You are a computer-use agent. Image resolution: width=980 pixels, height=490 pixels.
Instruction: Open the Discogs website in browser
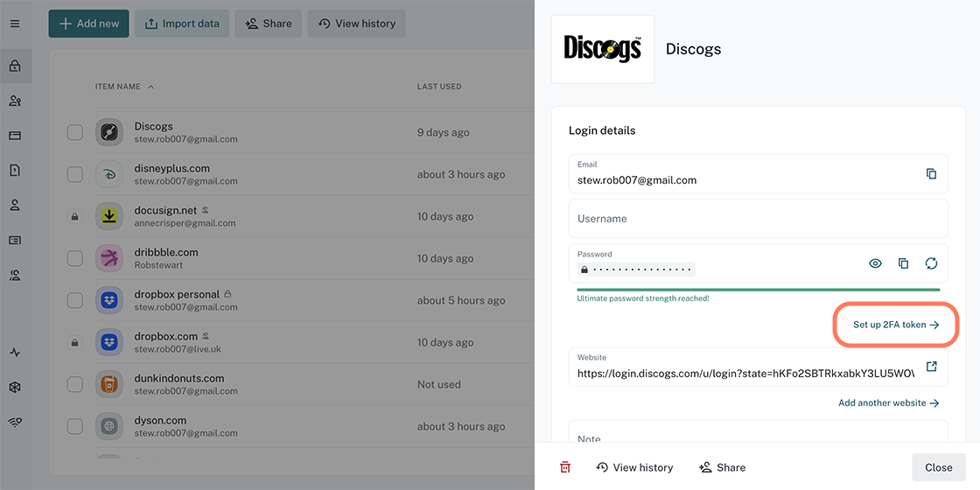[931, 367]
